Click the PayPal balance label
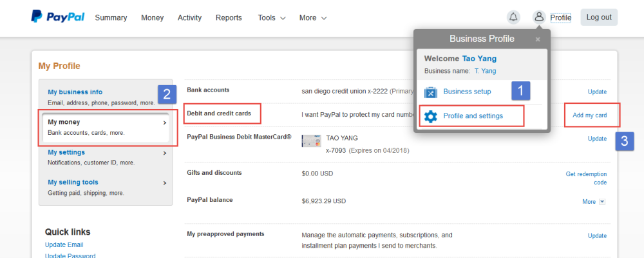Screen dimensions: 644x258 210,199
